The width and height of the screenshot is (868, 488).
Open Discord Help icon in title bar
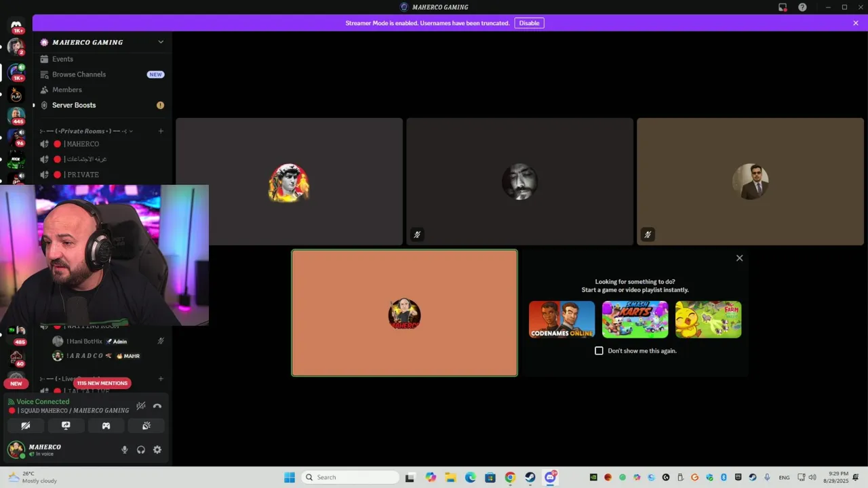(802, 7)
